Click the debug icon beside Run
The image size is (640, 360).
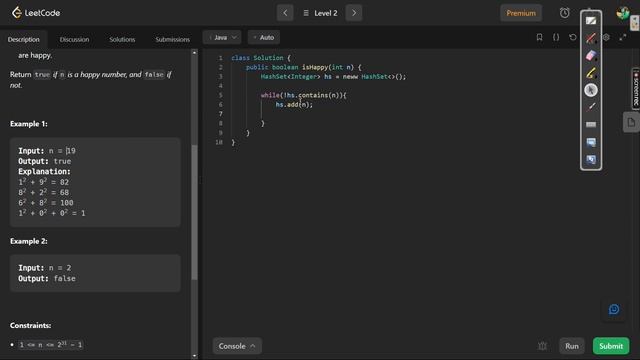[542, 346]
